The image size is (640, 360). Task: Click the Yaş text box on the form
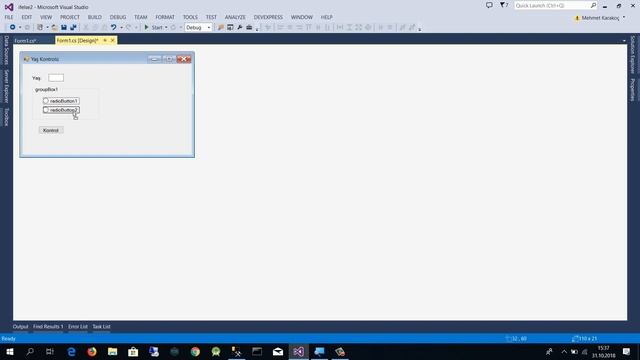tap(56, 78)
